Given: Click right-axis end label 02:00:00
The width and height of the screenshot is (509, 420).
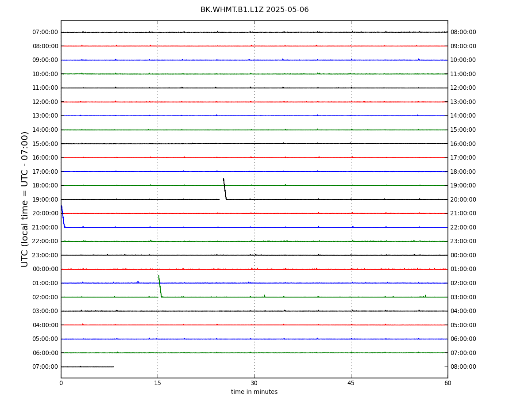Looking at the screenshot, I should pos(463,283).
